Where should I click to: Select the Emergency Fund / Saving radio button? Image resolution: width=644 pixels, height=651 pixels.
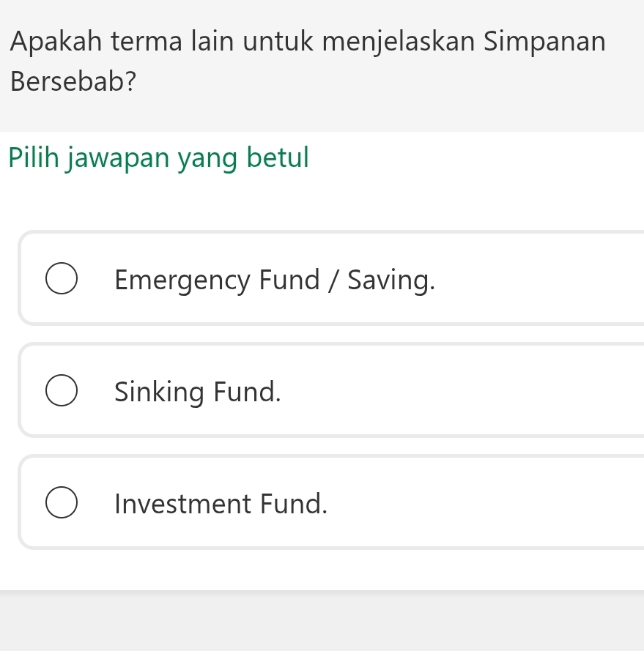(x=61, y=280)
